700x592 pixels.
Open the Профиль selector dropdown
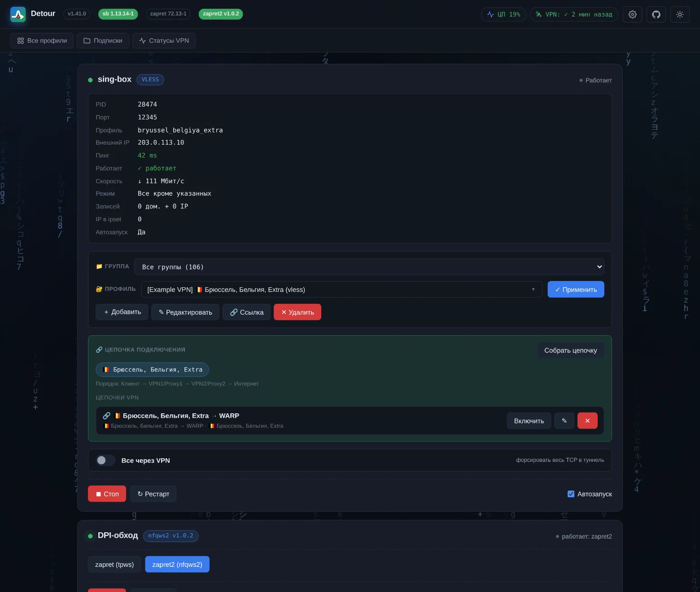[341, 289]
